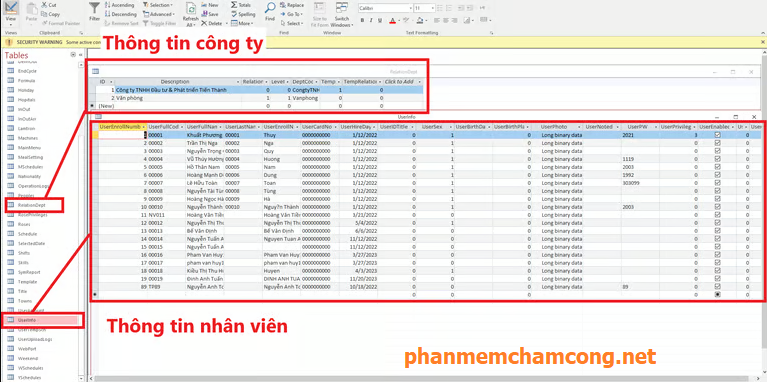The width and height of the screenshot is (767, 382).
Task: Toggle the Totals row
Action: (x=241, y=5)
